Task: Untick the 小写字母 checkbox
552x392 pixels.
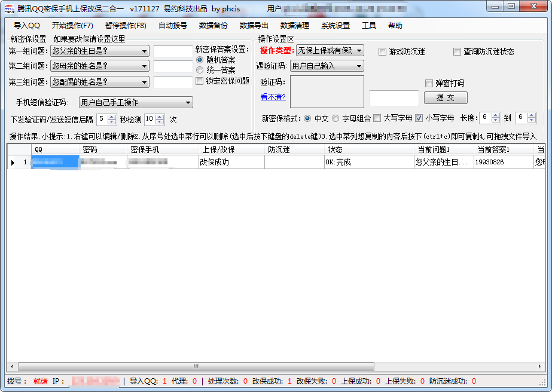Action: click(x=419, y=118)
